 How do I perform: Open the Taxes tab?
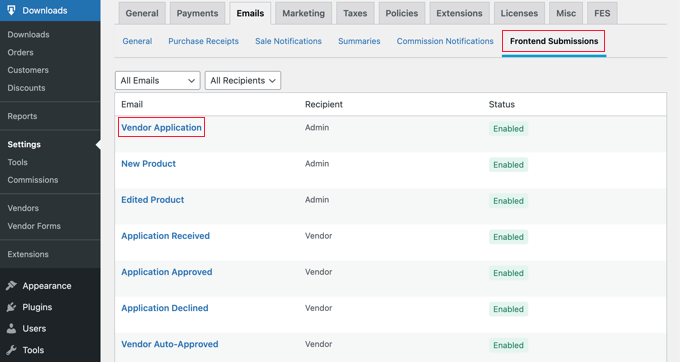click(355, 13)
